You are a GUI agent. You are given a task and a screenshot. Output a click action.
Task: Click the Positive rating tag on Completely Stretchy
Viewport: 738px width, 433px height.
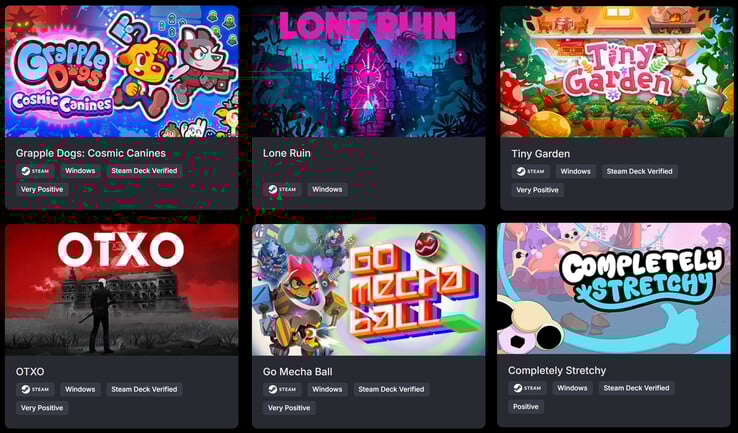click(526, 407)
